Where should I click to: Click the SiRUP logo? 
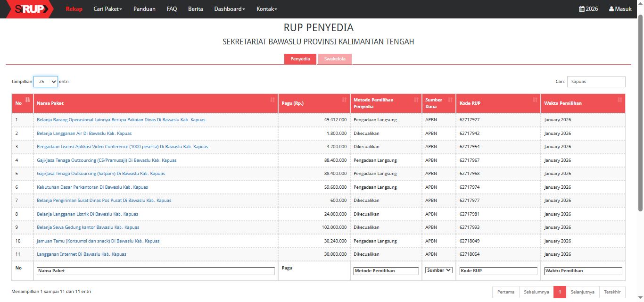(x=31, y=9)
